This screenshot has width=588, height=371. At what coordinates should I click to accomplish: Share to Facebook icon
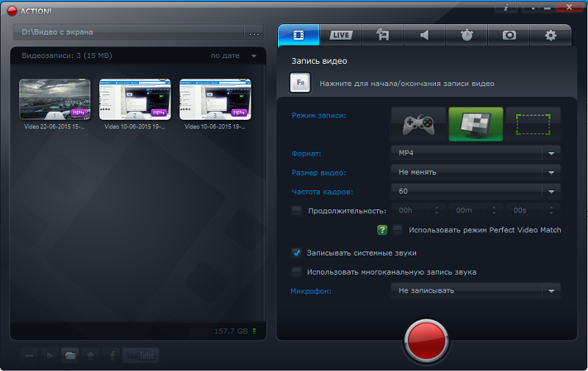(x=112, y=356)
